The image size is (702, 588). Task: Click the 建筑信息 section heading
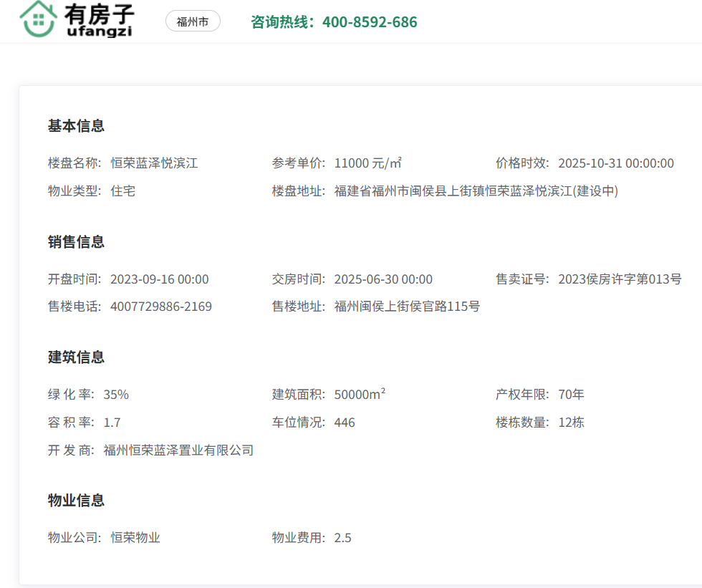tap(76, 357)
